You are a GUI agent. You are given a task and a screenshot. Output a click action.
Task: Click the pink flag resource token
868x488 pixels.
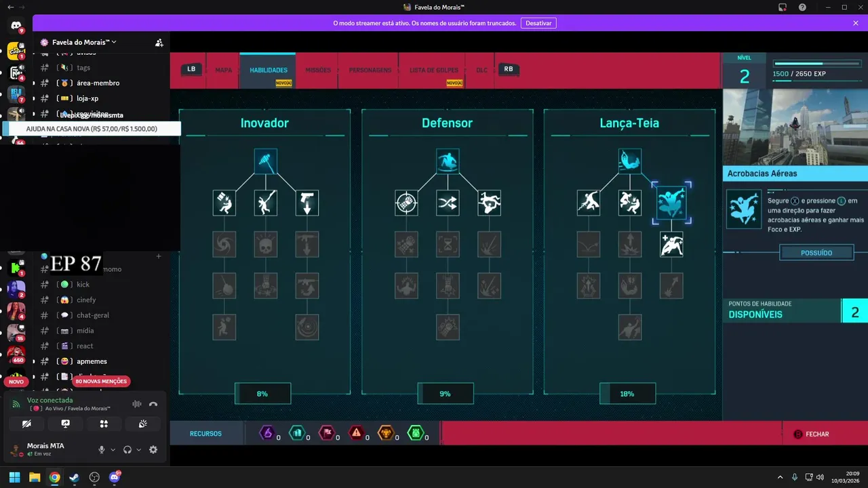(x=327, y=432)
